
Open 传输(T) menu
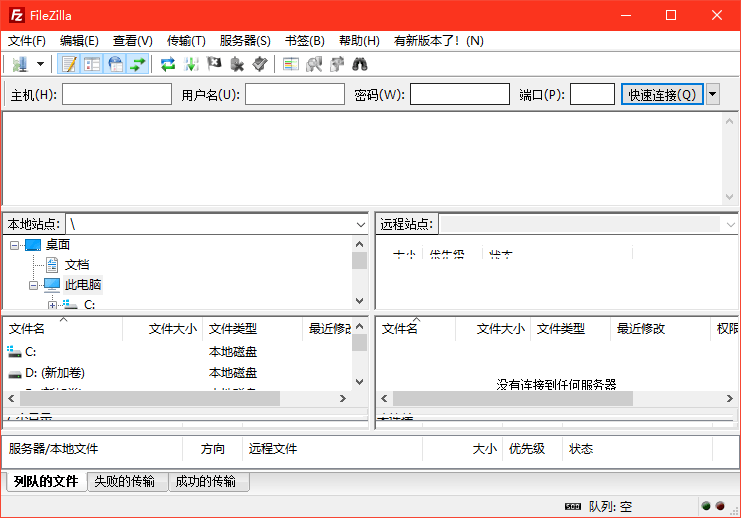click(x=186, y=41)
